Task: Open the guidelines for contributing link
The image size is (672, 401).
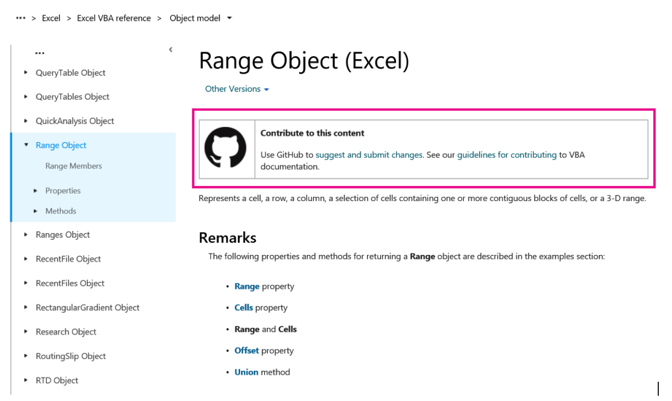Action: [x=507, y=155]
